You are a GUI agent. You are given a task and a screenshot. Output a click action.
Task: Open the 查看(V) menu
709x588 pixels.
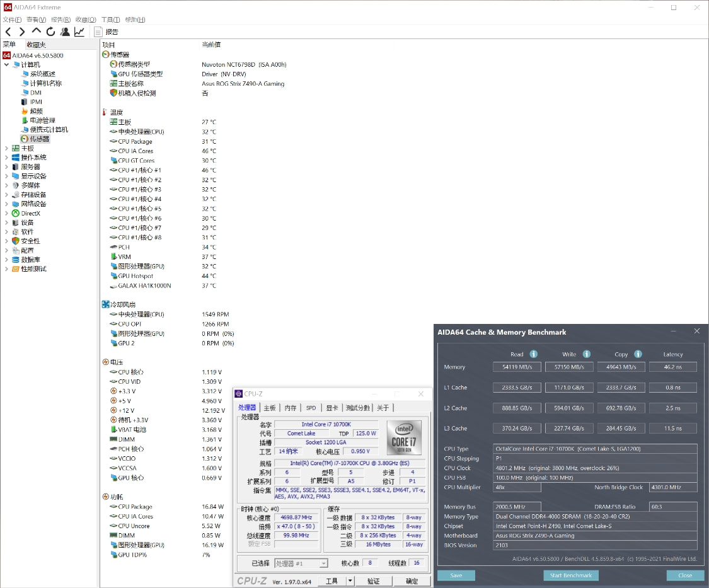(x=36, y=20)
